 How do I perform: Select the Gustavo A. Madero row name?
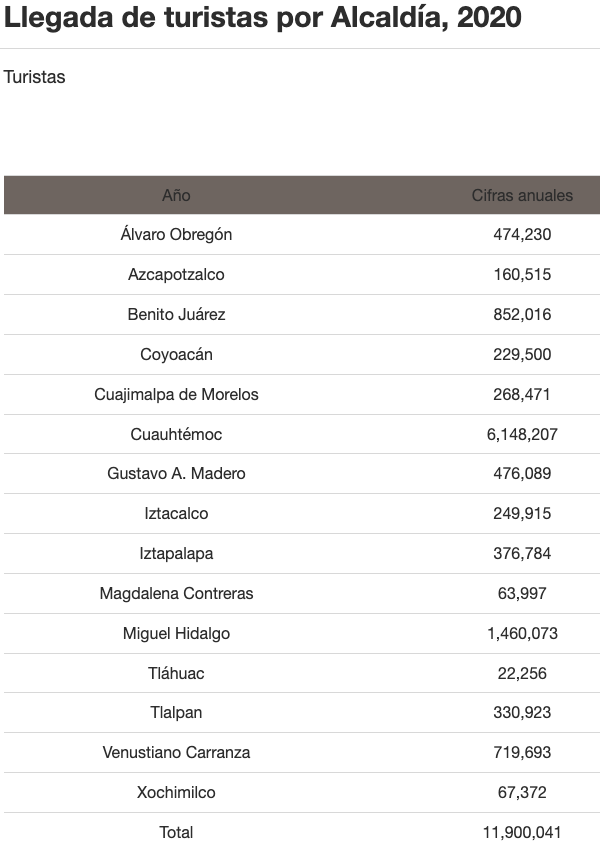click(x=176, y=473)
